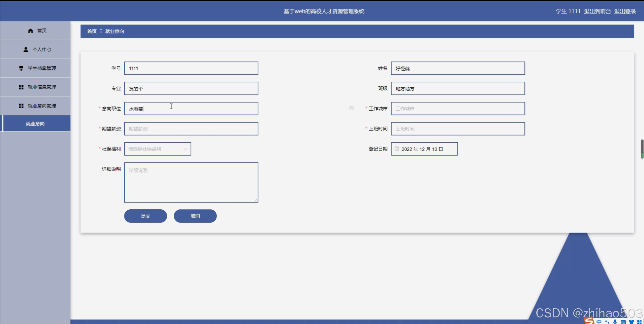Click the 学生档案管理 sidebar icon
The image size is (644, 324).
point(21,68)
